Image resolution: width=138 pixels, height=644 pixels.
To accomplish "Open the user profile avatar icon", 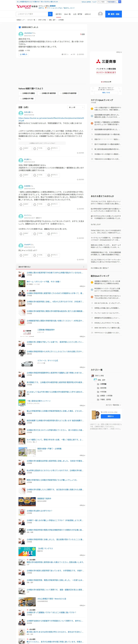I will pyautogui.click(x=100, y=14).
